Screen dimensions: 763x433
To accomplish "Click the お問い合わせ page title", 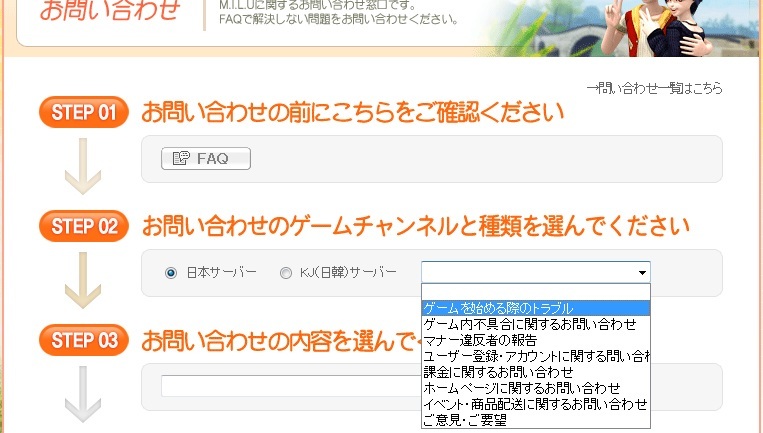I will click(110, 12).
